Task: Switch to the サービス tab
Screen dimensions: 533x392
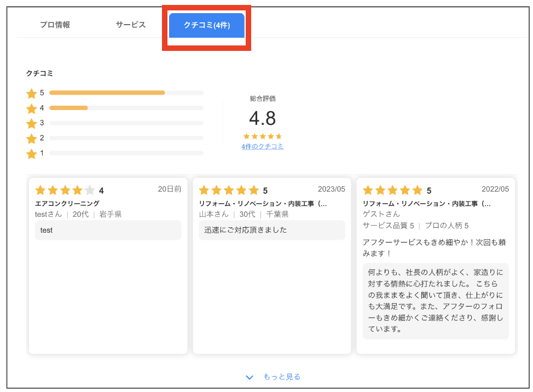Action: [x=131, y=25]
